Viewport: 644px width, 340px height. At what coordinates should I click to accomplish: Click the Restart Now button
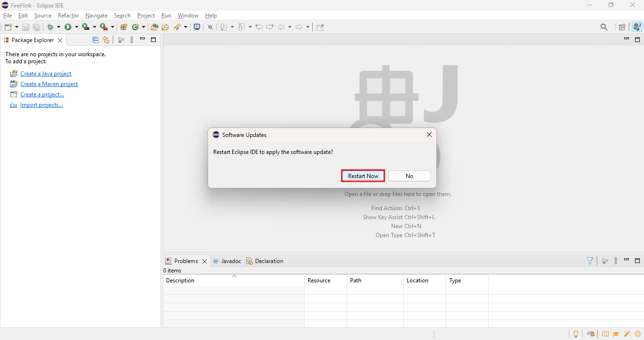point(363,176)
